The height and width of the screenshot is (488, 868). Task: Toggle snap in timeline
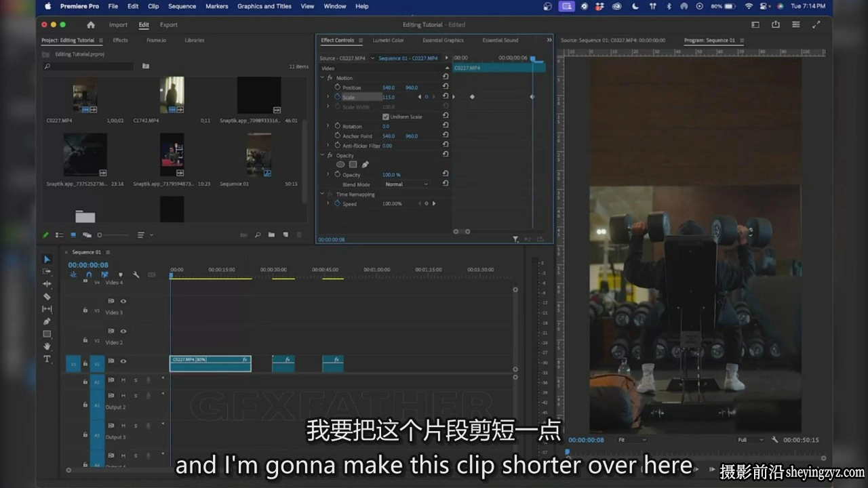pos(89,274)
